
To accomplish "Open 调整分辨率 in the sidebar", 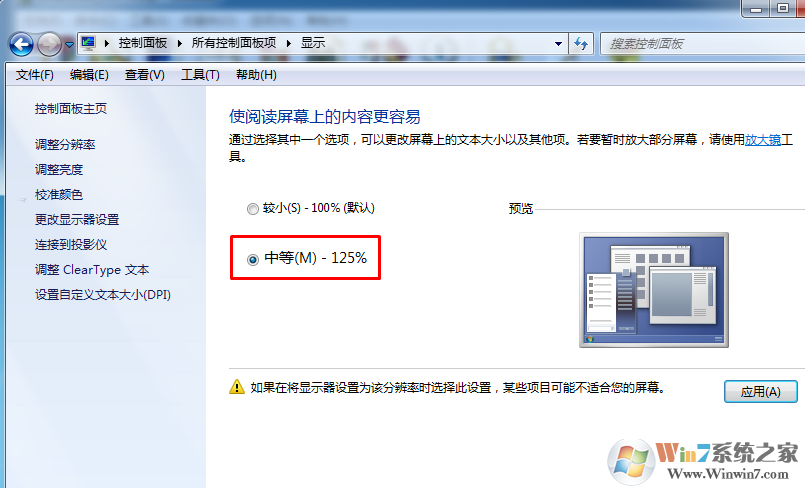I will click(65, 145).
